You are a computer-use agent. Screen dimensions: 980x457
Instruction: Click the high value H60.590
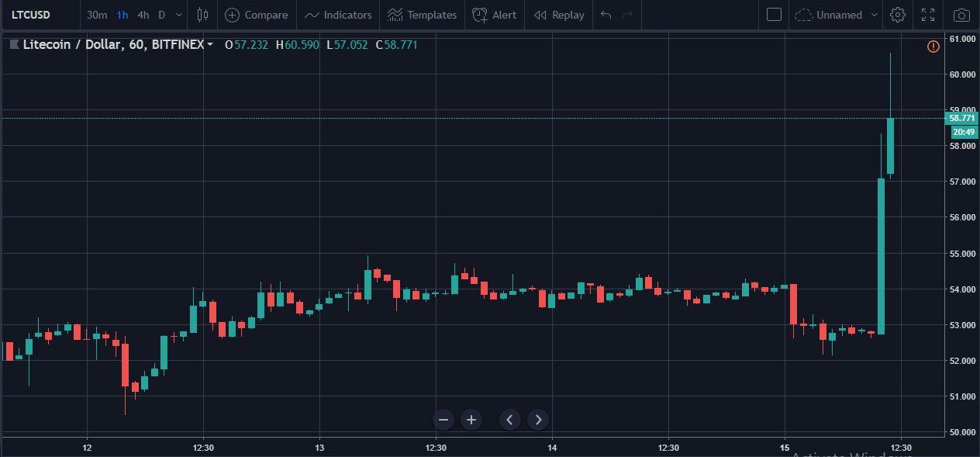(x=298, y=45)
